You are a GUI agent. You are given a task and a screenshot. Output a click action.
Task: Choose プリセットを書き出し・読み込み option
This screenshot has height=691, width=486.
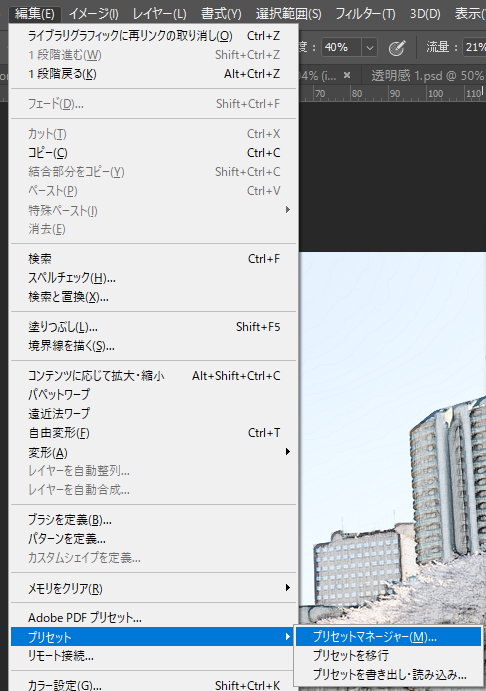point(388,675)
